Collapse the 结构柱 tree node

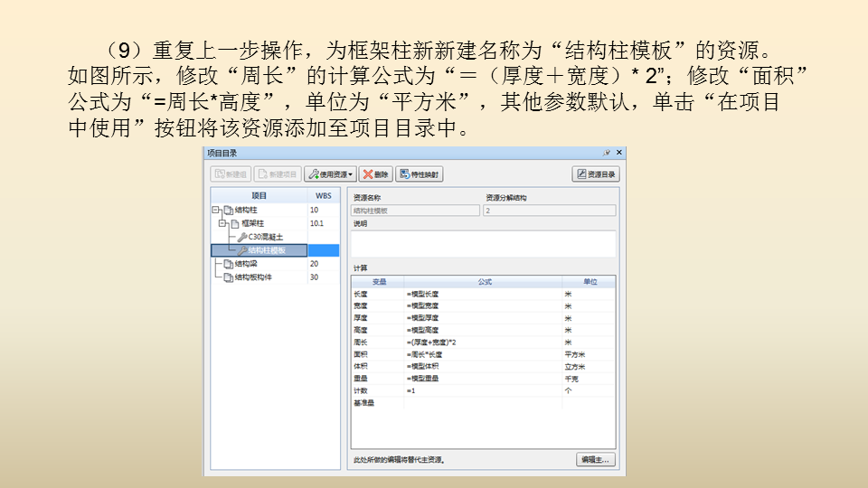(215, 210)
